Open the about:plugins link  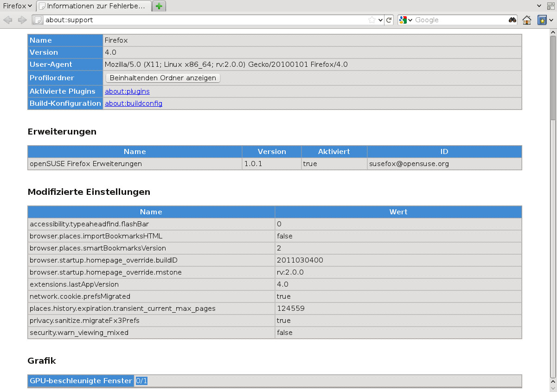127,91
